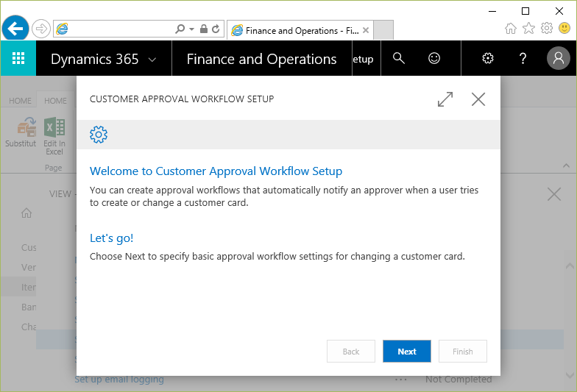Refresh the page with the reload icon
This screenshot has height=392, width=577.
[x=216, y=29]
